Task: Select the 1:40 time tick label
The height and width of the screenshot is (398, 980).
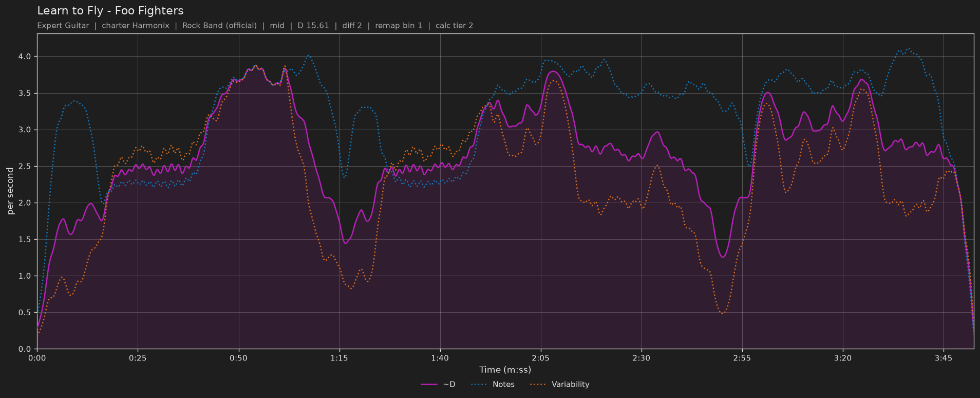Action: (x=440, y=358)
